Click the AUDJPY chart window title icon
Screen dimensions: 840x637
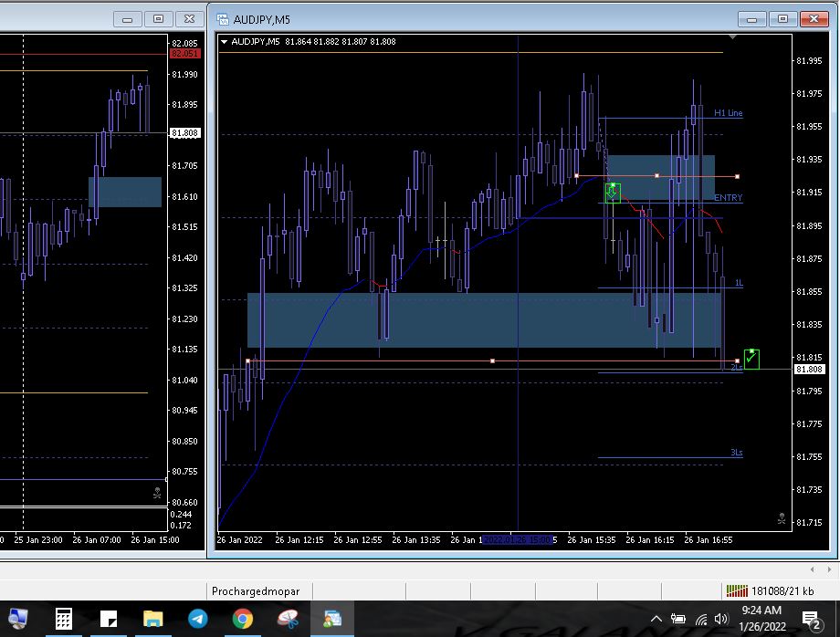point(222,18)
